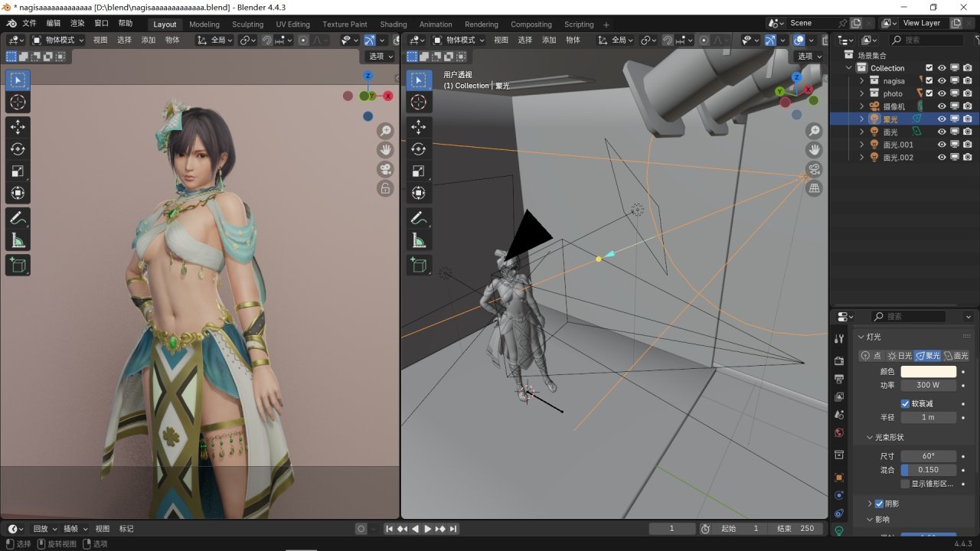Exclude nagisa collection via its checkbox
Screen dimensions: 980x551
click(x=929, y=80)
